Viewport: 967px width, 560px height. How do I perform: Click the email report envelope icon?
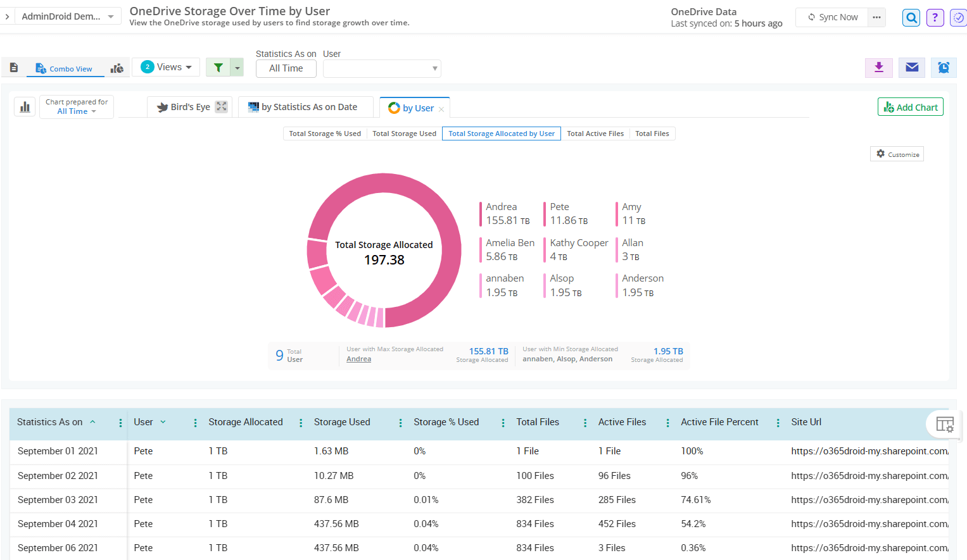(x=911, y=68)
